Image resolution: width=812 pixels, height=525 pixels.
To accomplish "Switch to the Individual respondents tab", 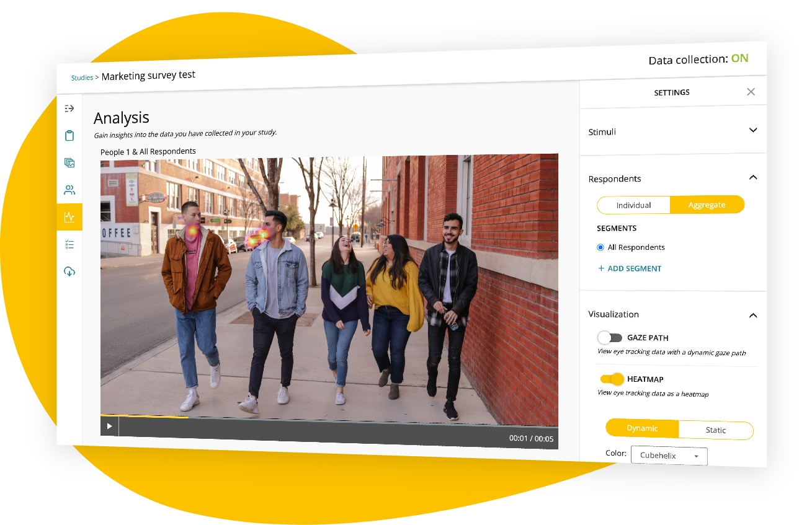I will (633, 205).
